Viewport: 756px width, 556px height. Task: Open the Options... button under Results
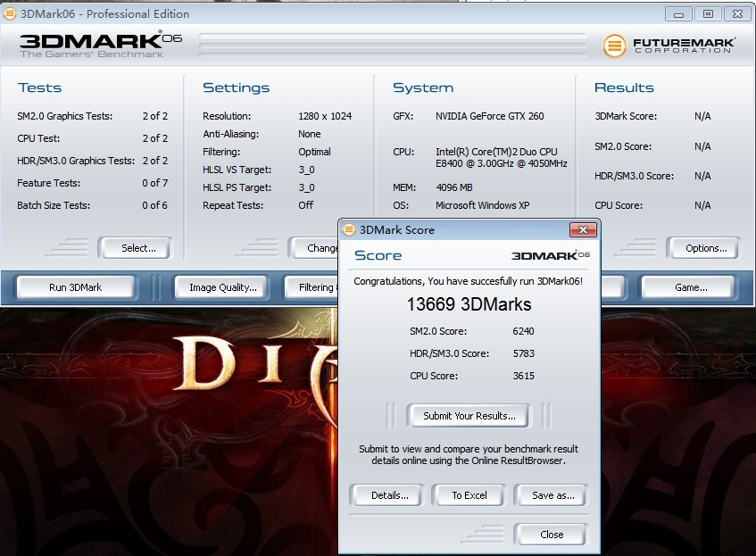click(703, 248)
